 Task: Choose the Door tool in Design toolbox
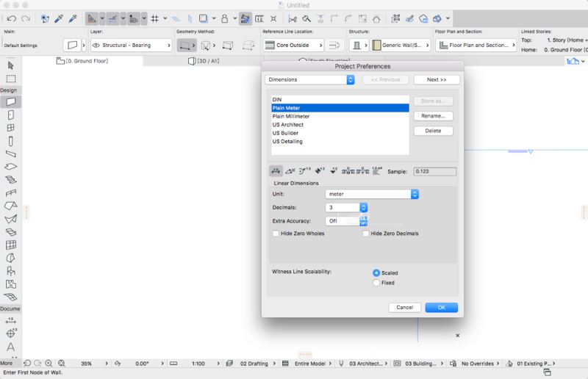pyautogui.click(x=11, y=115)
